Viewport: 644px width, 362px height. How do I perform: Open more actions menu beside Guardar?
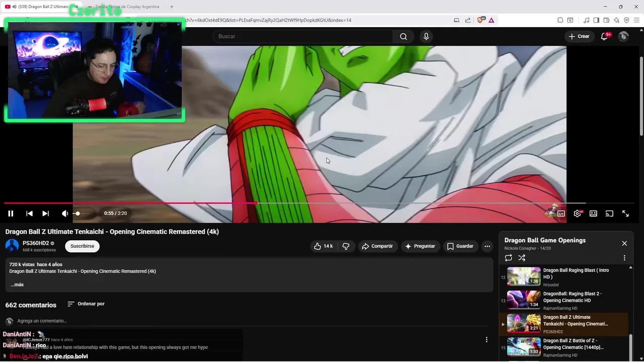click(x=487, y=246)
